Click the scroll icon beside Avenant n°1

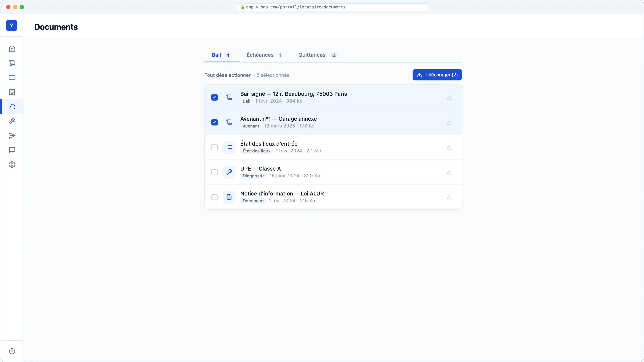click(x=229, y=122)
